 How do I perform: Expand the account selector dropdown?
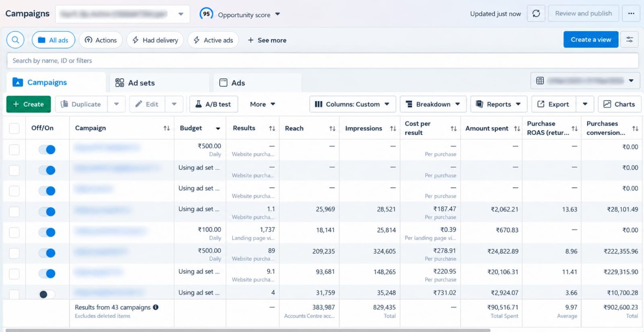(181, 14)
